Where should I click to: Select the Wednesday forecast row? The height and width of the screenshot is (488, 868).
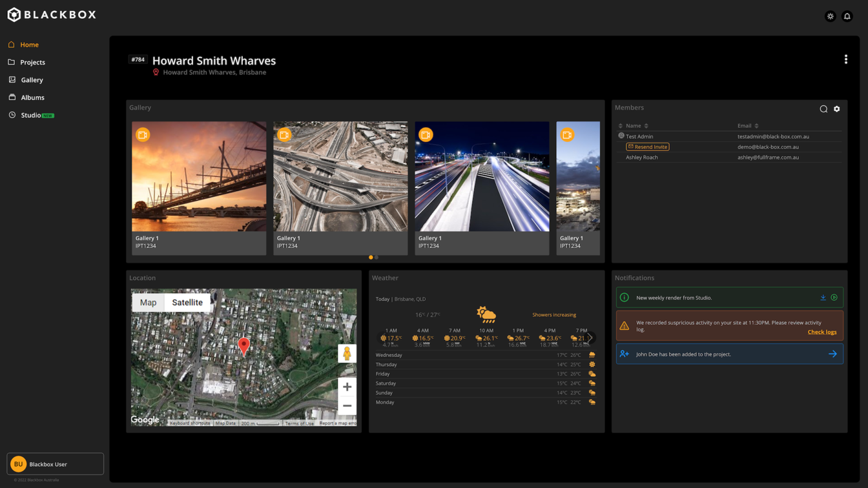click(x=486, y=355)
